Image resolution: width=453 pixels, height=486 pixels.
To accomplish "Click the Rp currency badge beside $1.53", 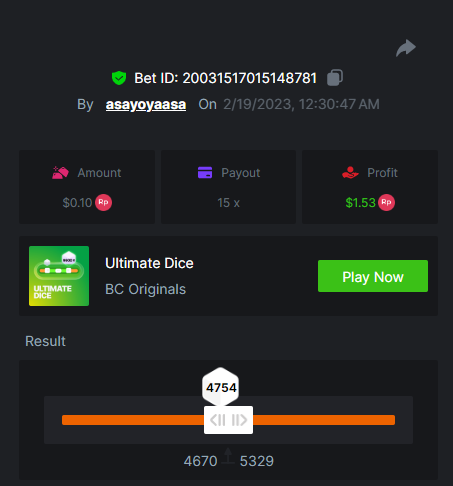I will click(386, 202).
